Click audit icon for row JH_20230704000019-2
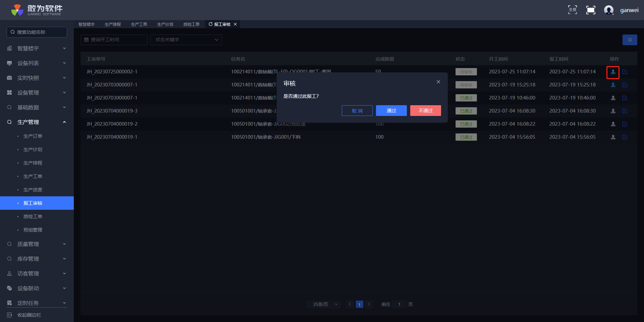The height and width of the screenshot is (322, 644). click(x=613, y=124)
